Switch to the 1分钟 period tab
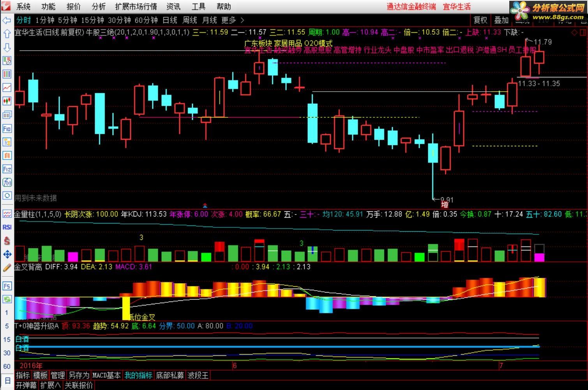The width and height of the screenshot is (588, 390). [45, 20]
